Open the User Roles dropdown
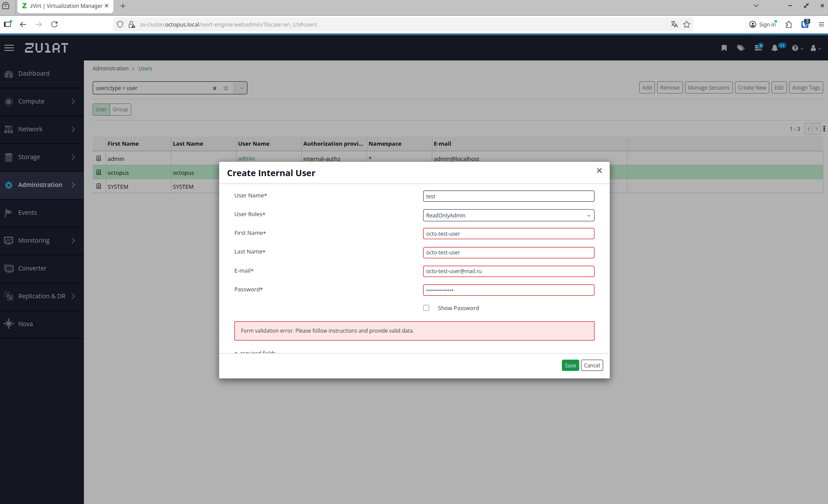The height and width of the screenshot is (504, 828). [x=508, y=215]
